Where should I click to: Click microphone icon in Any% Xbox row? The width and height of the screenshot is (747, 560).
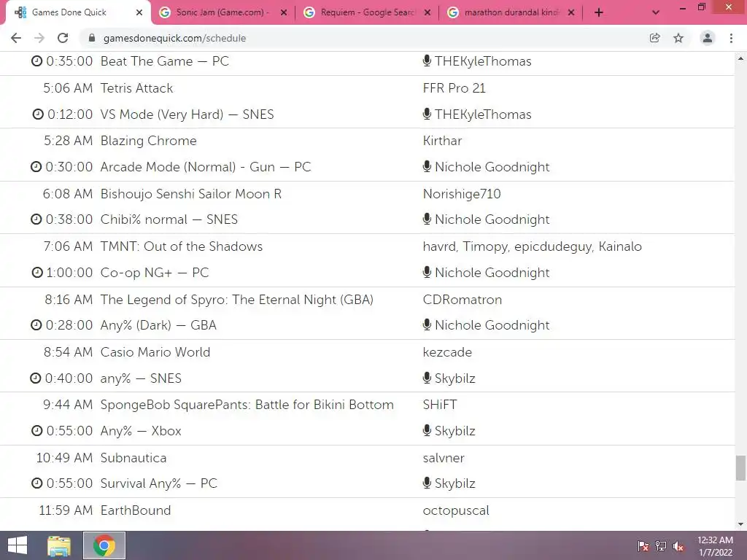coord(427,430)
